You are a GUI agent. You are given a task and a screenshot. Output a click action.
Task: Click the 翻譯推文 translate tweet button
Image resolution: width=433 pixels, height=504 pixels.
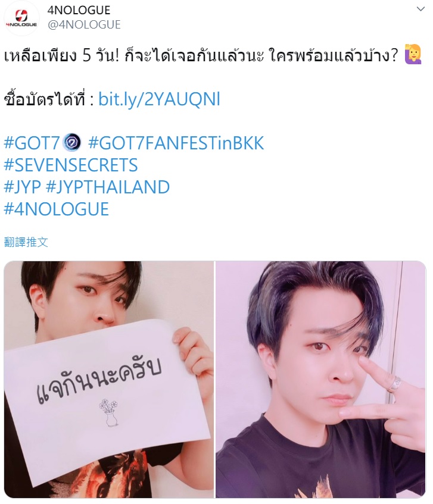pyautogui.click(x=26, y=242)
